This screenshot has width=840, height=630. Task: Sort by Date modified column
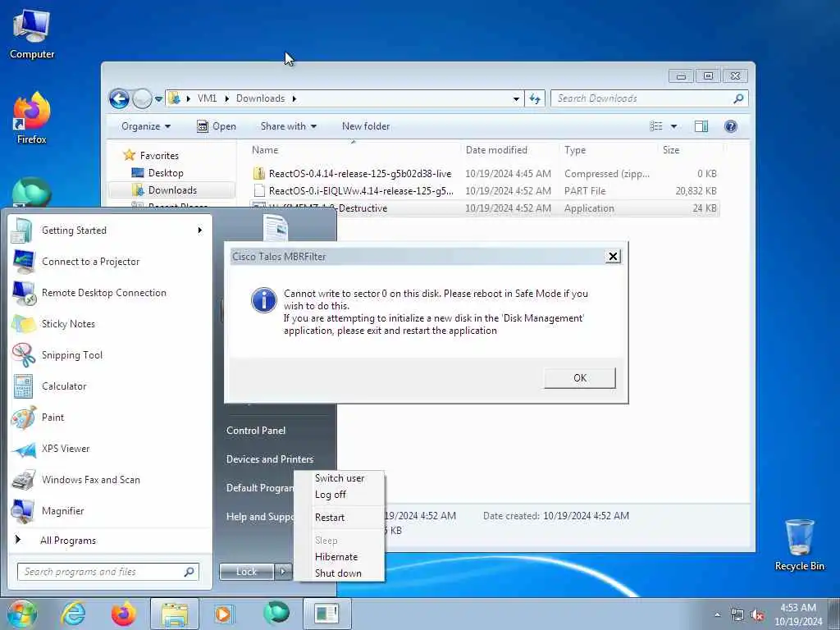coord(496,151)
